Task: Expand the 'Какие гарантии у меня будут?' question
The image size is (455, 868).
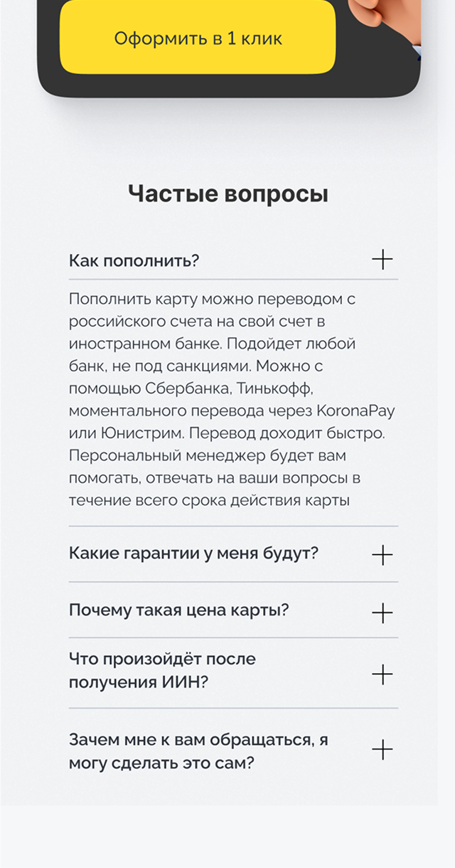Action: 193,554
